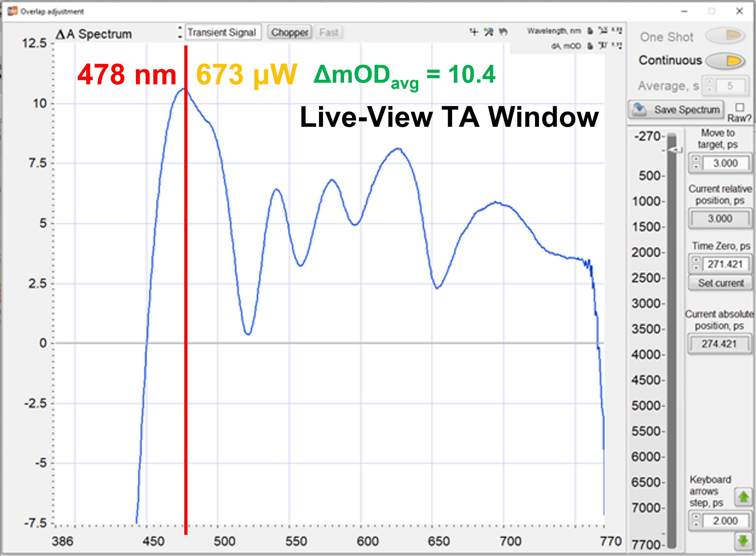Select the Chopper mode button
Viewport: 756px width, 556px height.
[x=289, y=32]
